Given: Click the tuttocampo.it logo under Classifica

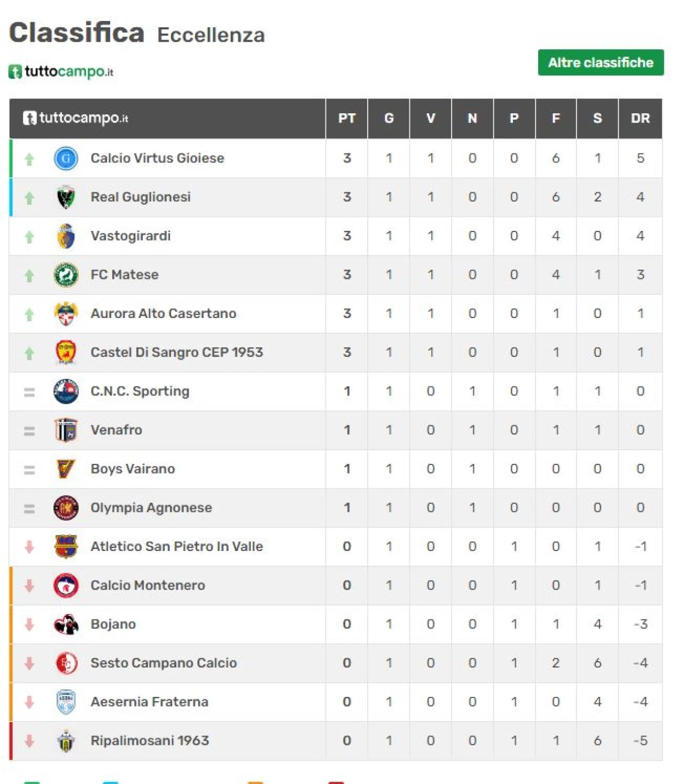Looking at the screenshot, I should (x=61, y=72).
